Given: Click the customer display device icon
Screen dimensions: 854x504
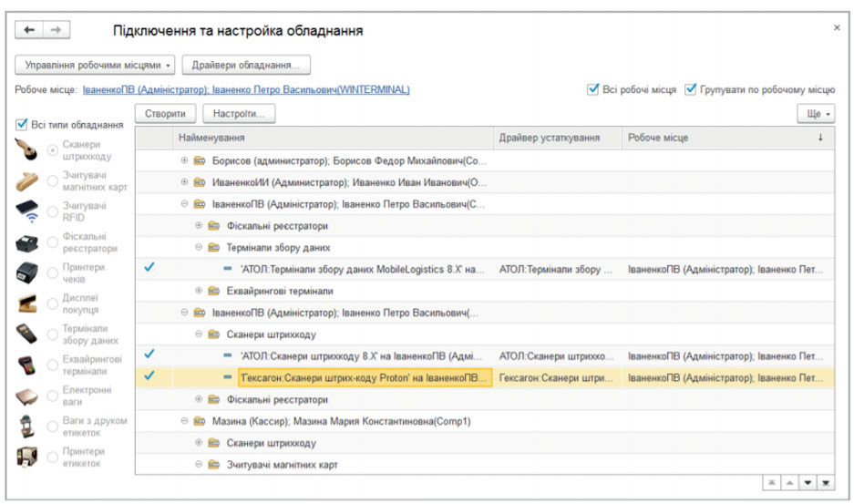Looking at the screenshot, I should [x=26, y=303].
